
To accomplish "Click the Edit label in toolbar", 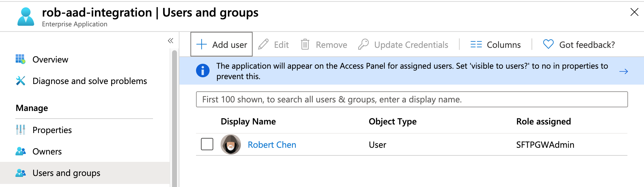I will coord(281,45).
